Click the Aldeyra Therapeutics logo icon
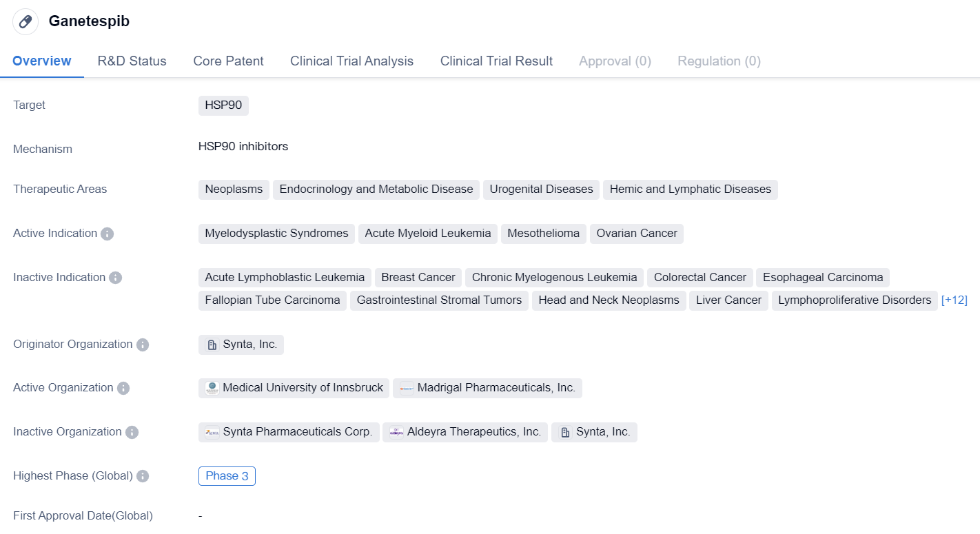The image size is (980, 534). (x=396, y=432)
